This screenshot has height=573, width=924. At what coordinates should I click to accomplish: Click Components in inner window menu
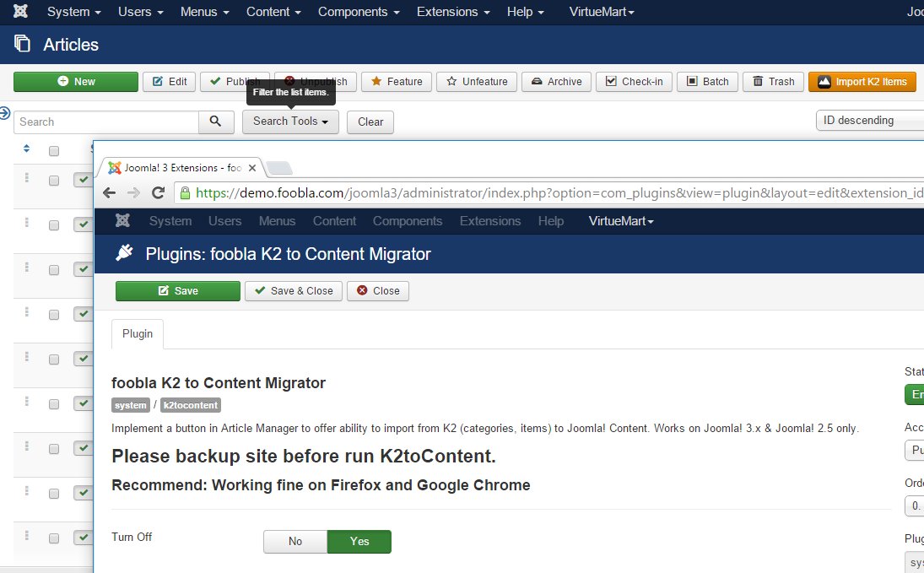tap(408, 221)
